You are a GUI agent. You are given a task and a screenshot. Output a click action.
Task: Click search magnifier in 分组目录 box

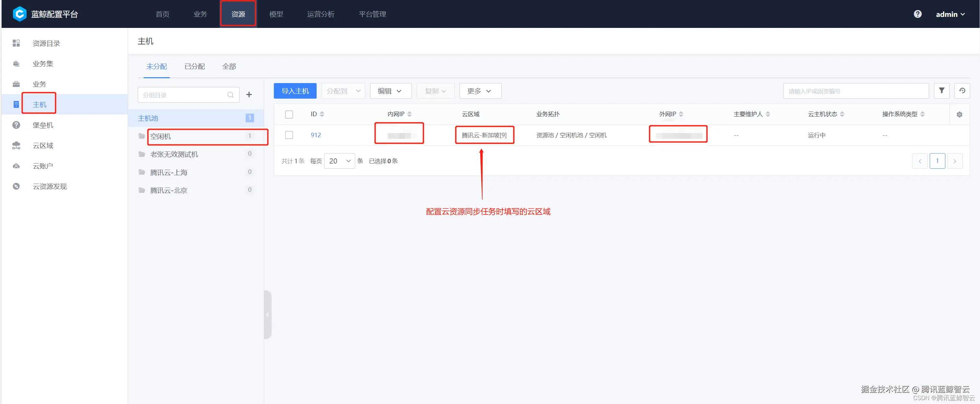click(x=230, y=95)
